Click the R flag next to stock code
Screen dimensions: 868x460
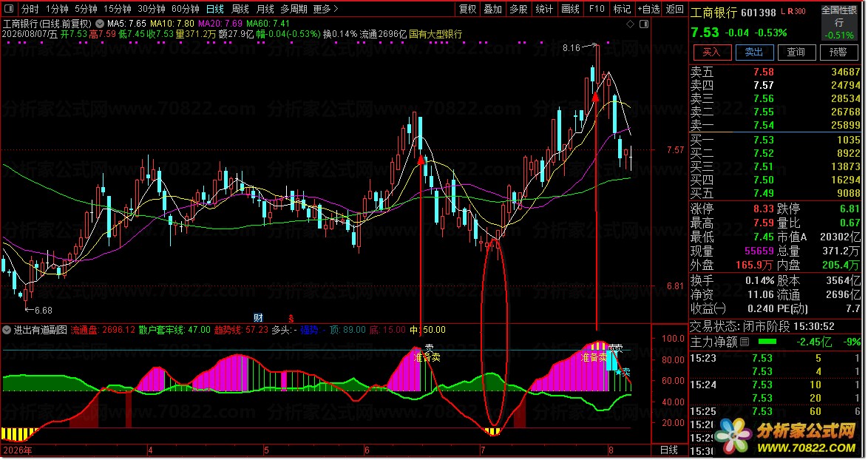pos(790,12)
